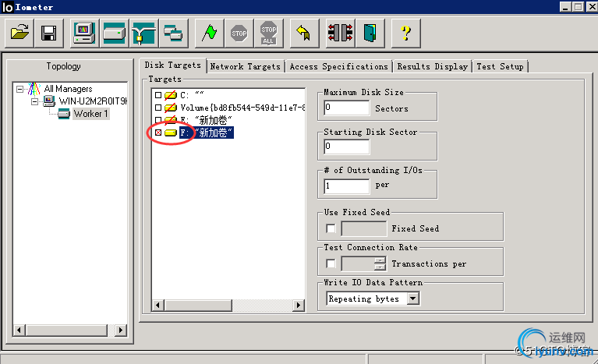Image resolution: width=598 pixels, height=364 pixels.
Task: Click the Targets list horizontal scroll thumb
Action: (198, 305)
